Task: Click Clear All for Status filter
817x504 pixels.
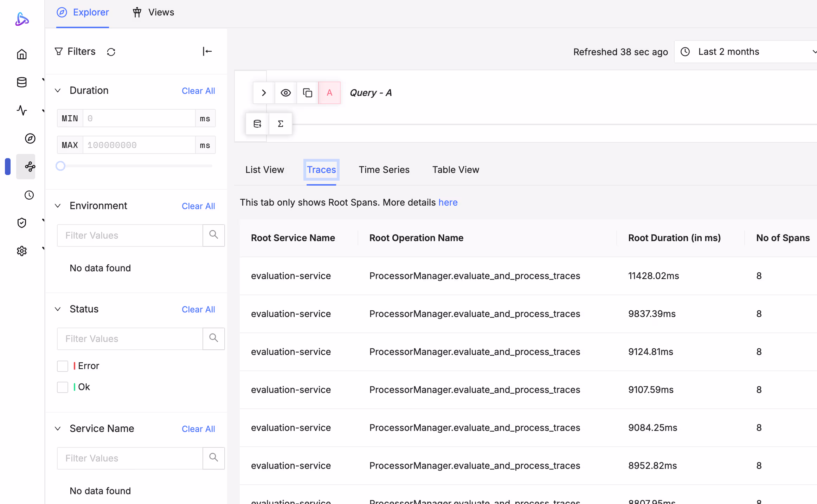Action: pos(198,309)
